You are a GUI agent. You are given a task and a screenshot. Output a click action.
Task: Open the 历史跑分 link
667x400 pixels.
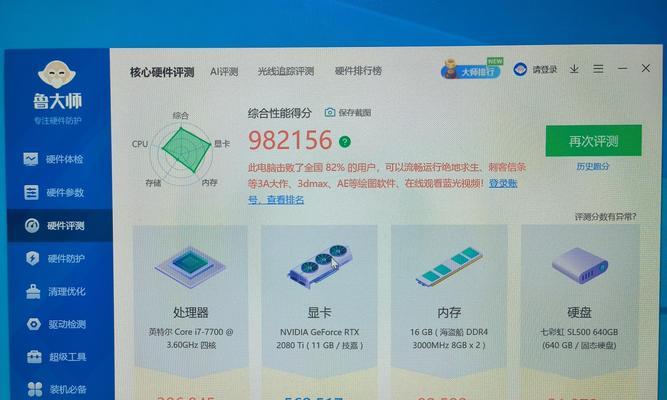[593, 166]
